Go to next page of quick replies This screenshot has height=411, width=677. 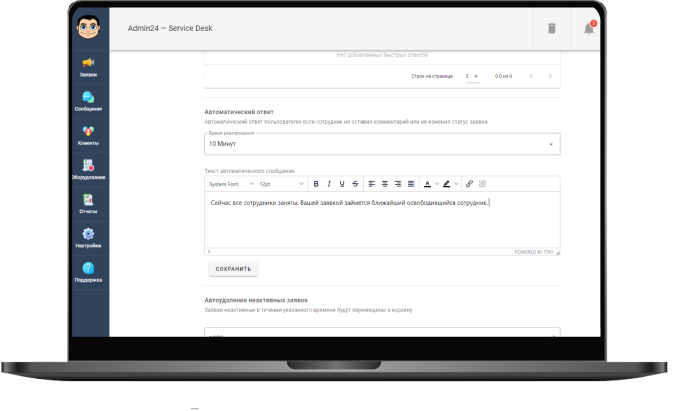550,76
